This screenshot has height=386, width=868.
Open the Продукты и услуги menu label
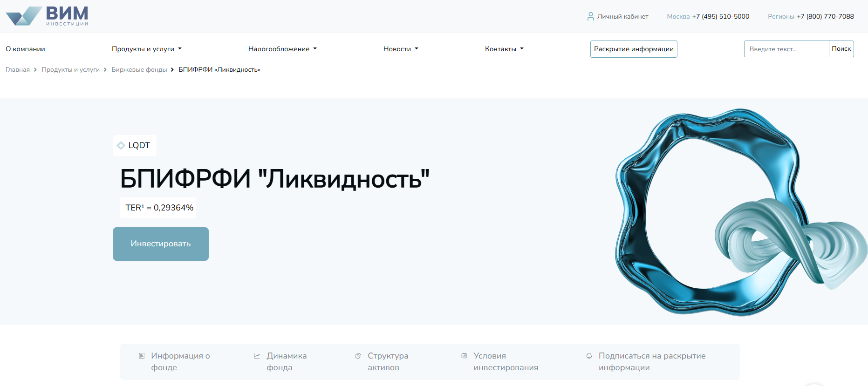coord(143,49)
